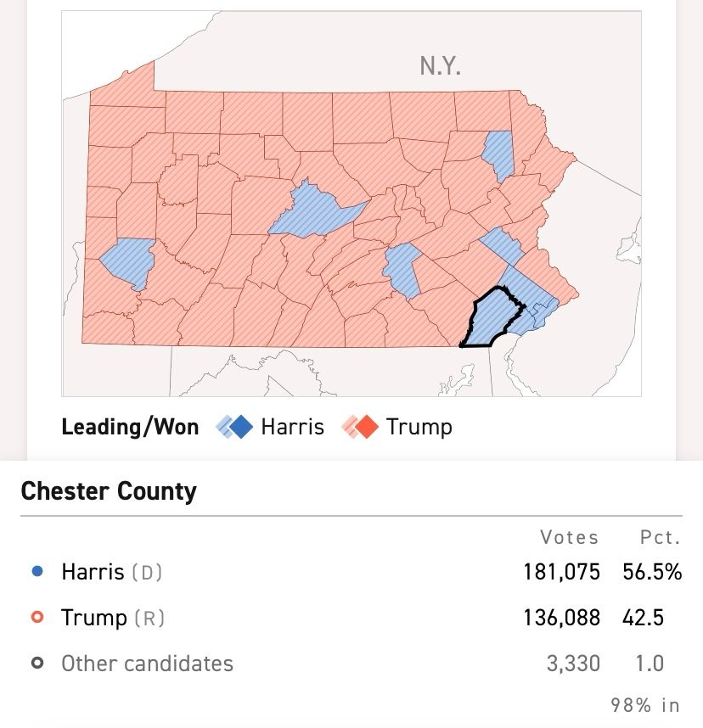Click the Pct. column header
This screenshot has width=703, height=728.
[660, 537]
